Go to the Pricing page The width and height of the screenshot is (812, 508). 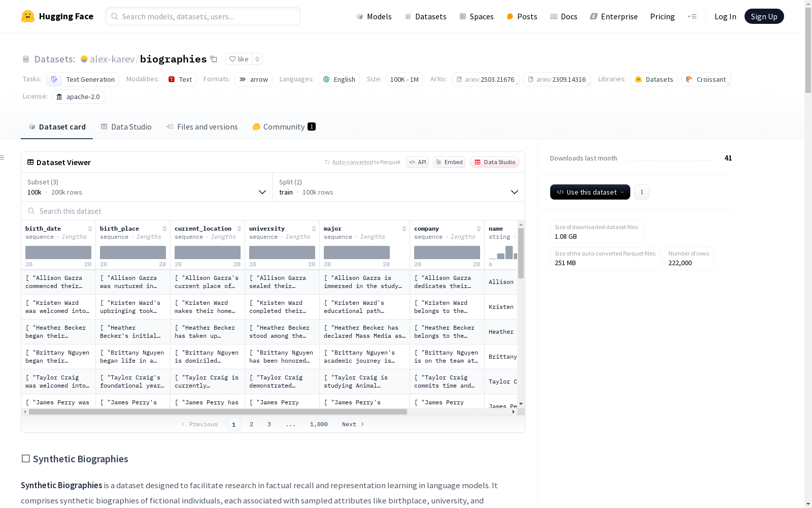[662, 16]
